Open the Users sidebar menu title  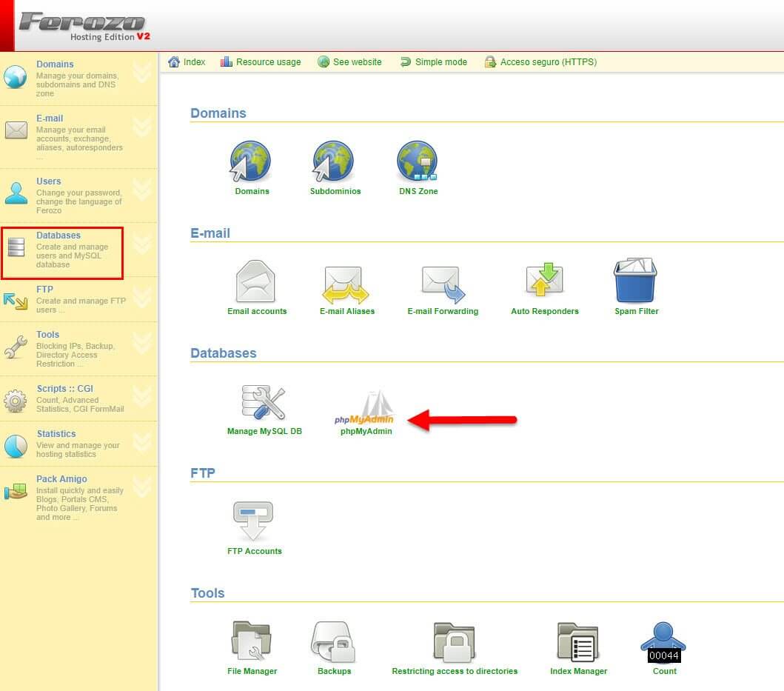click(49, 181)
